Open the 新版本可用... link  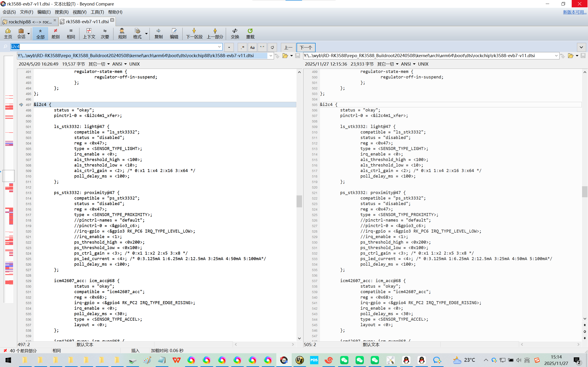(x=574, y=12)
